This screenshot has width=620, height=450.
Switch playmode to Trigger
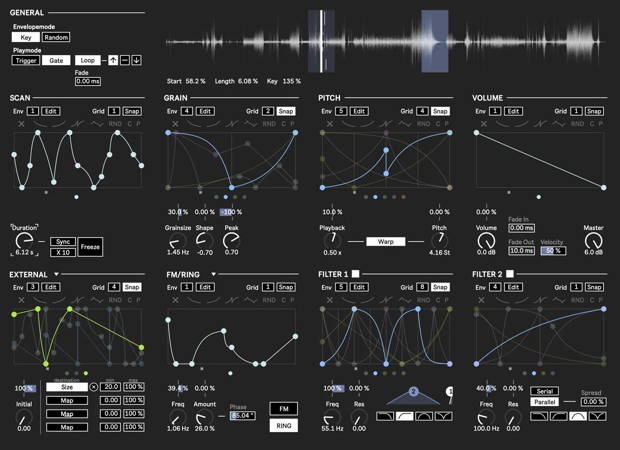tap(24, 60)
